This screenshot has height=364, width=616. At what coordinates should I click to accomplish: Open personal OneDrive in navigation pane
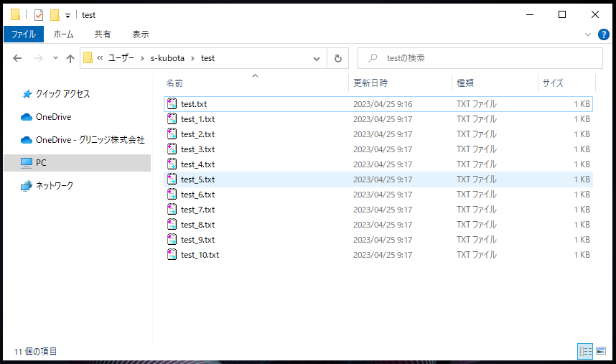tap(53, 116)
